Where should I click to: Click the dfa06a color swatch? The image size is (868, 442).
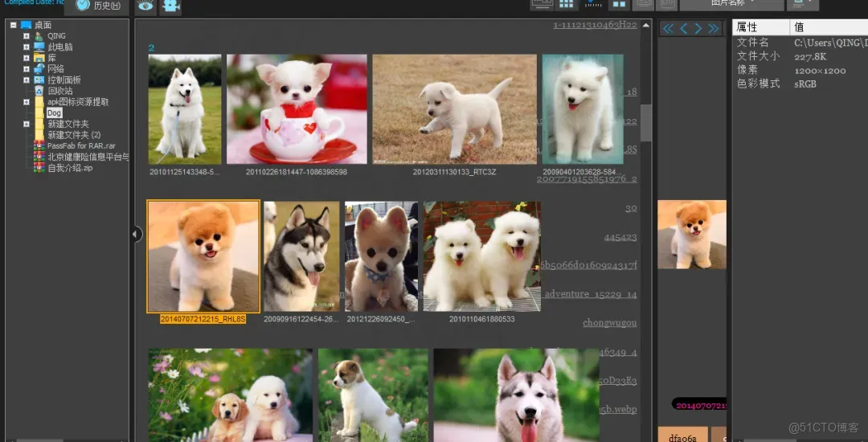tap(682, 436)
